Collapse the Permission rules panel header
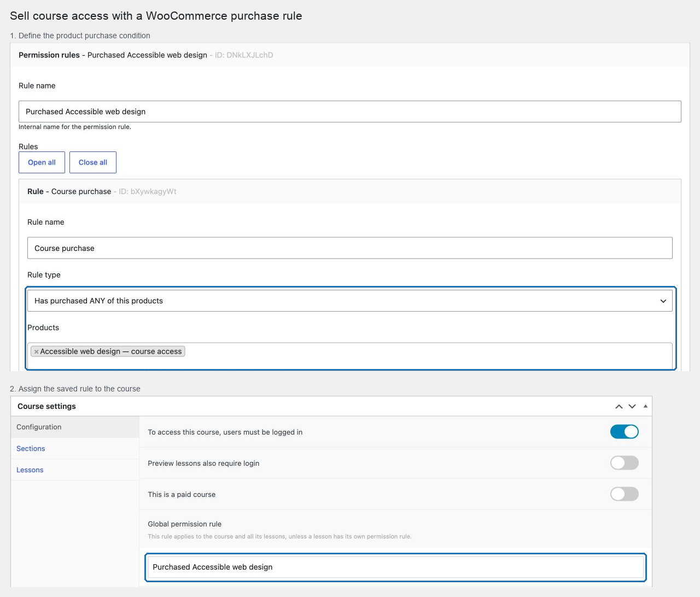The height and width of the screenshot is (597, 700). point(350,55)
